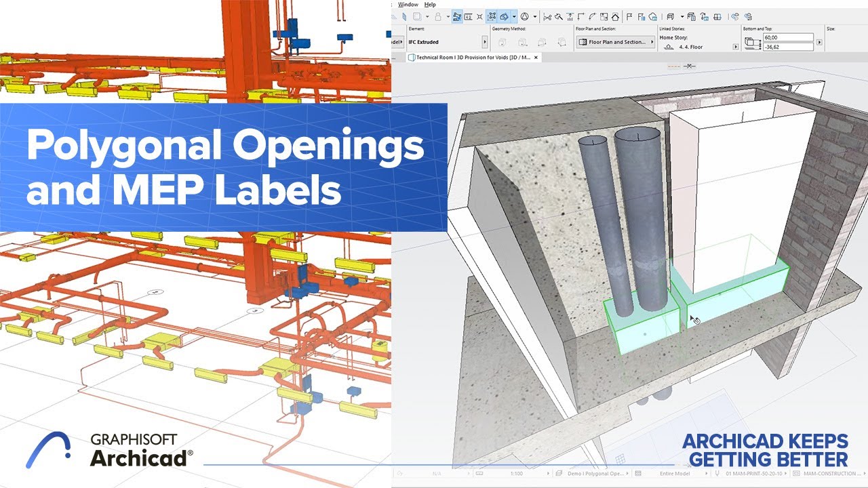Select the right cyan void box under duct
The height and width of the screenshot is (488, 868).
click(x=736, y=291)
